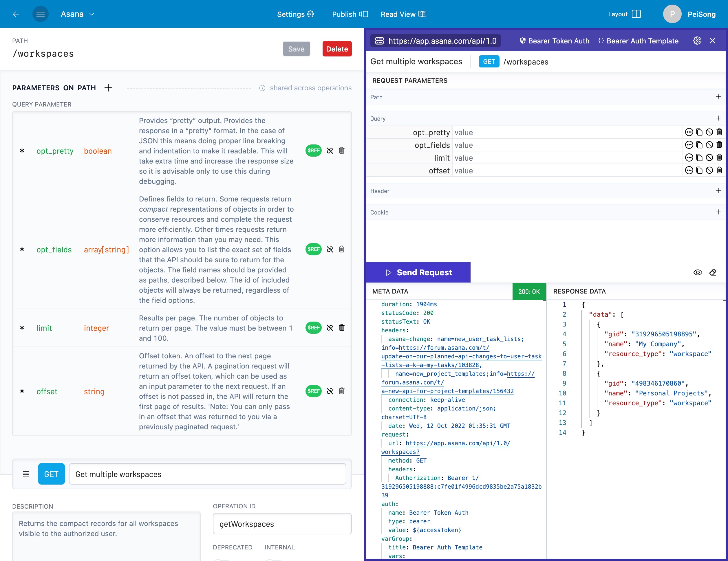The image size is (728, 561).
Task: Remove the offset query parameter
Action: 719,170
